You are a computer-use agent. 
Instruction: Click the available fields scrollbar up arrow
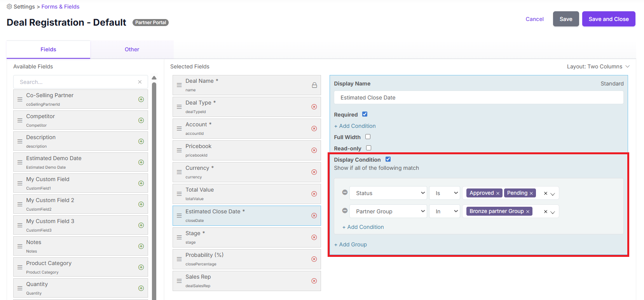[154, 78]
